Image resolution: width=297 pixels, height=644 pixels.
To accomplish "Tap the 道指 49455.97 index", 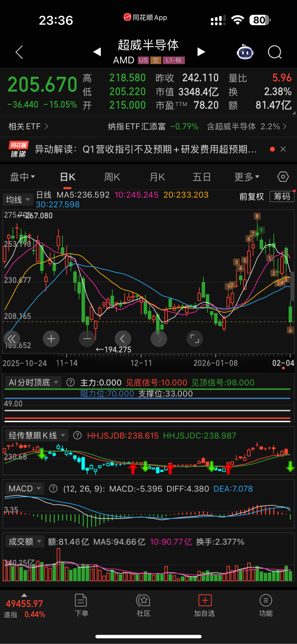I will coord(24,609).
